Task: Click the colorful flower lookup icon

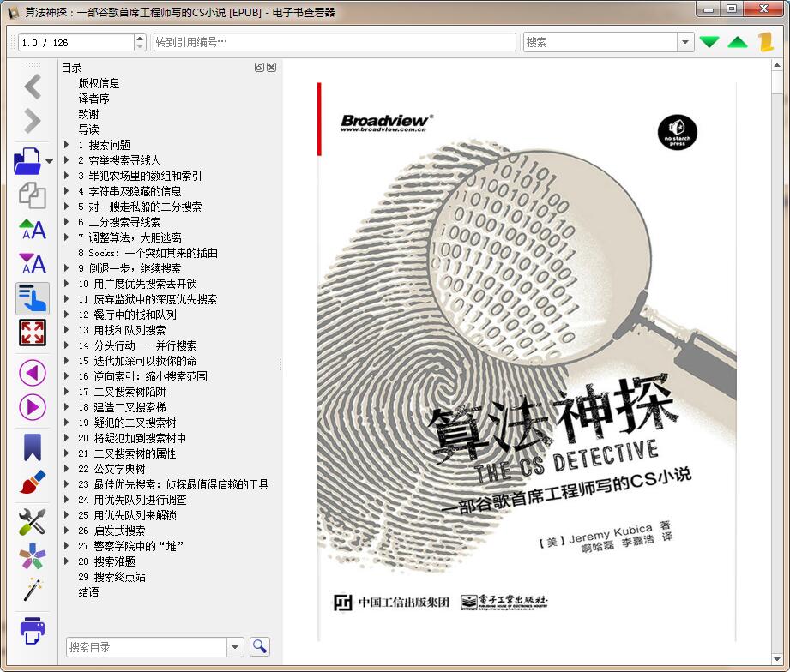Action: click(33, 555)
